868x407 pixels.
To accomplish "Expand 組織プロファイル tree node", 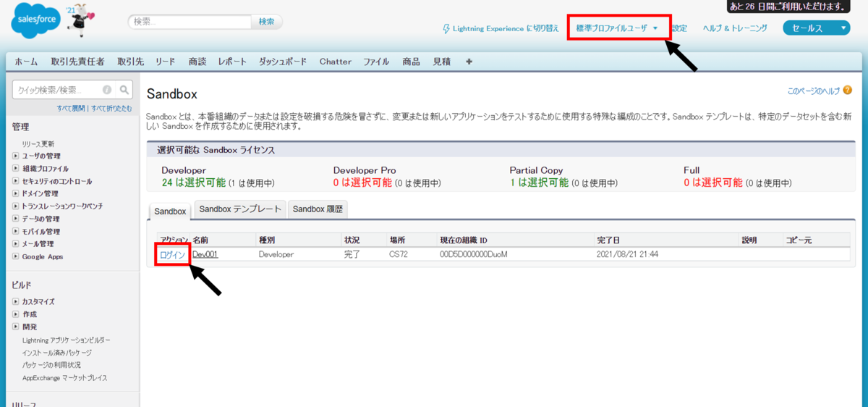I will [x=16, y=169].
